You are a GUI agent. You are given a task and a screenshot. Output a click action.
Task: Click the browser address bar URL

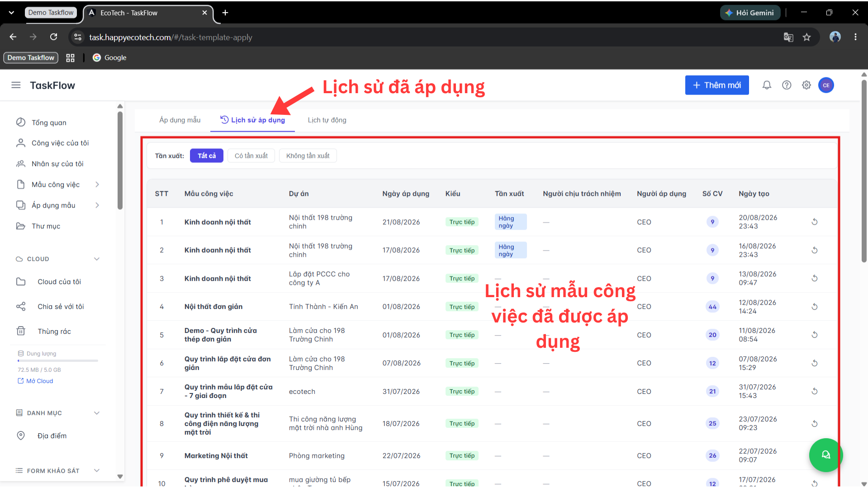click(171, 37)
